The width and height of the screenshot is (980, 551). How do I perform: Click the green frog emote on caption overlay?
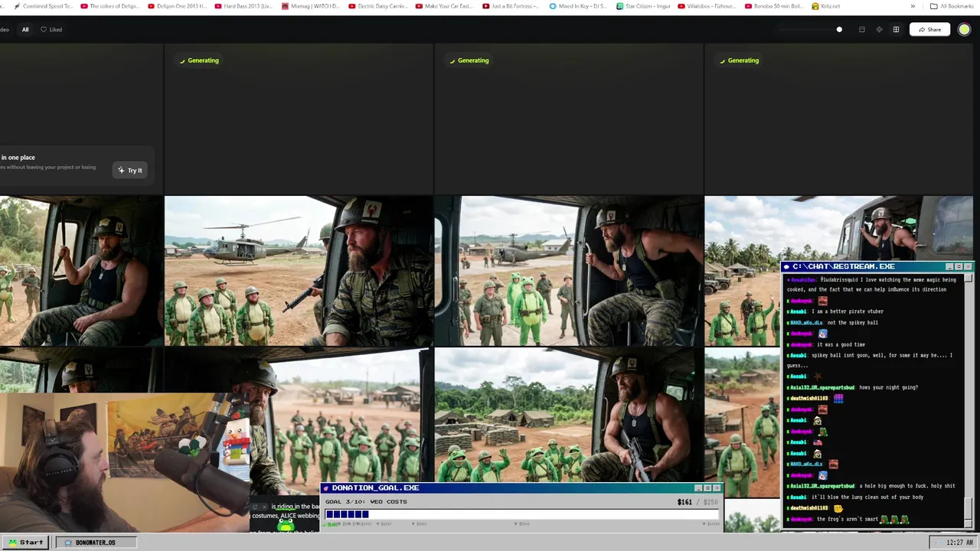tap(286, 525)
